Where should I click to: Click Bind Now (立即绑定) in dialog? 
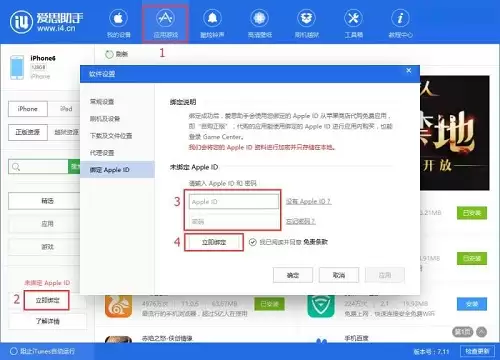(x=214, y=242)
